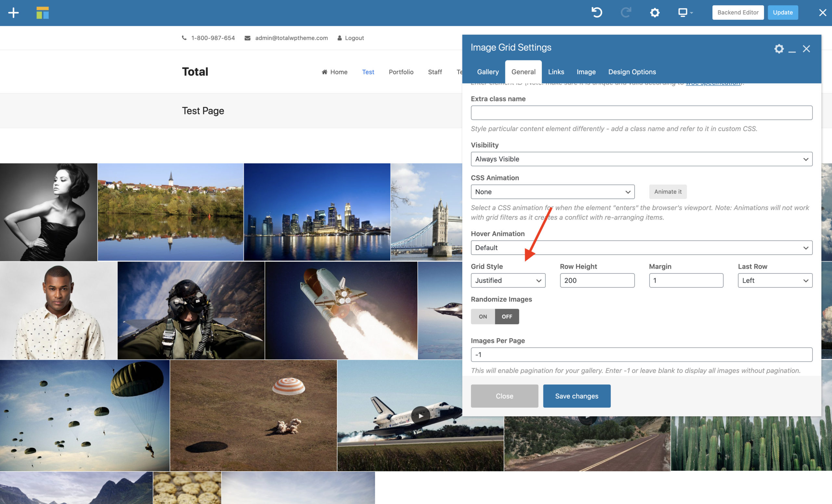The width and height of the screenshot is (832, 504).
Task: Click the Update button
Action: point(783,12)
